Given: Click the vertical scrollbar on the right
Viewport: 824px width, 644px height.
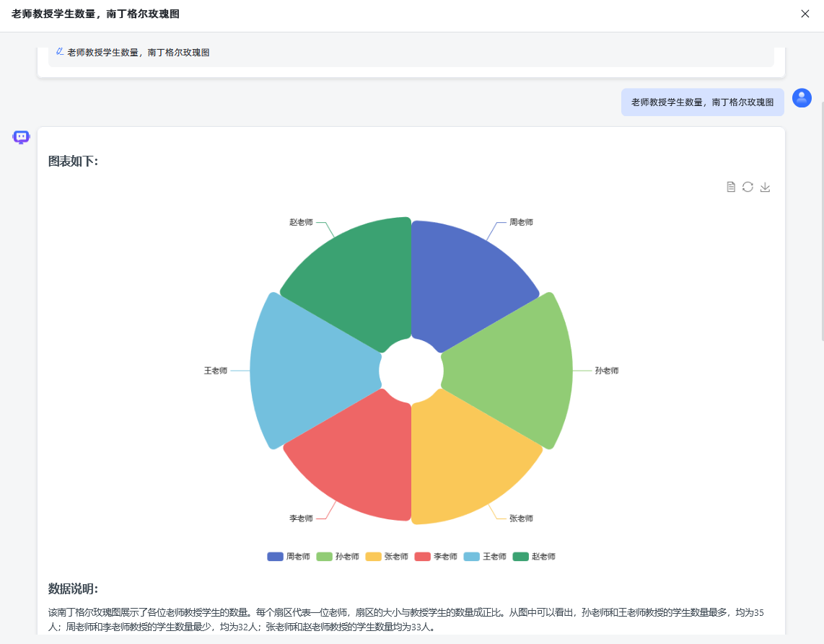Looking at the screenshot, I should tap(822, 216).
